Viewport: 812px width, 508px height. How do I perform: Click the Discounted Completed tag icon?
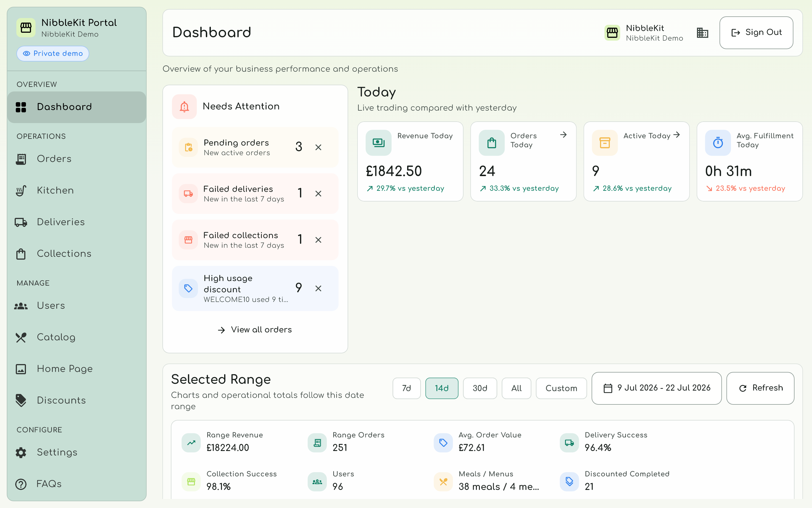(x=570, y=482)
